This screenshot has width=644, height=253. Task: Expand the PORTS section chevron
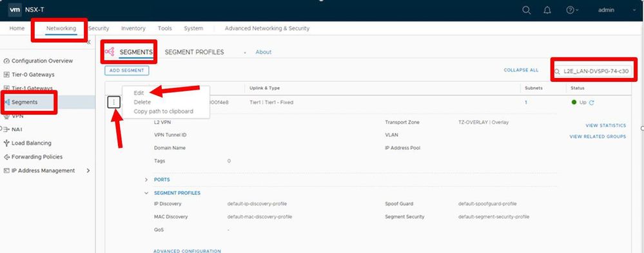(146, 180)
